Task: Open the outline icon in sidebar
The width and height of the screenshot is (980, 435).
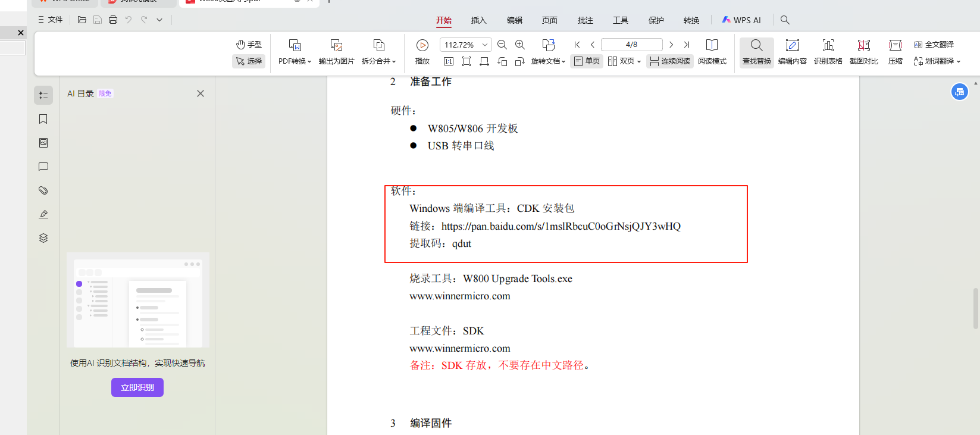Action: click(43, 95)
